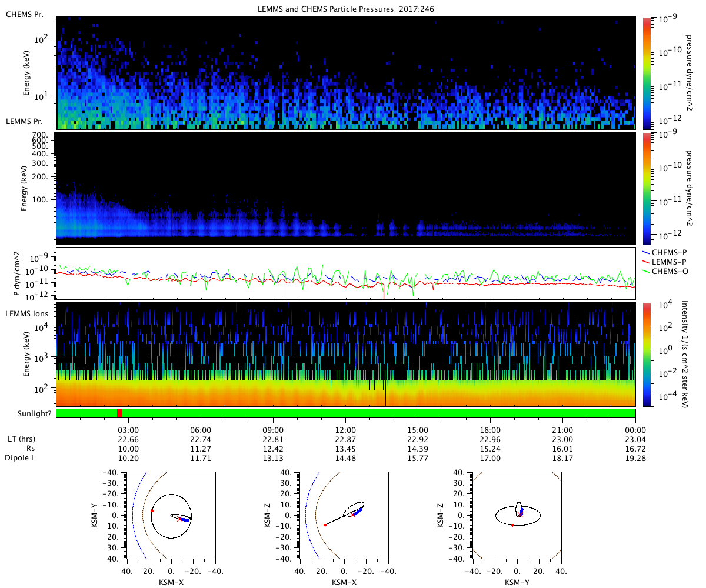This screenshot has height=588, width=706.
Task: Click the red dot in the KSM-X/KSM-Y plot
Action: coord(152,511)
